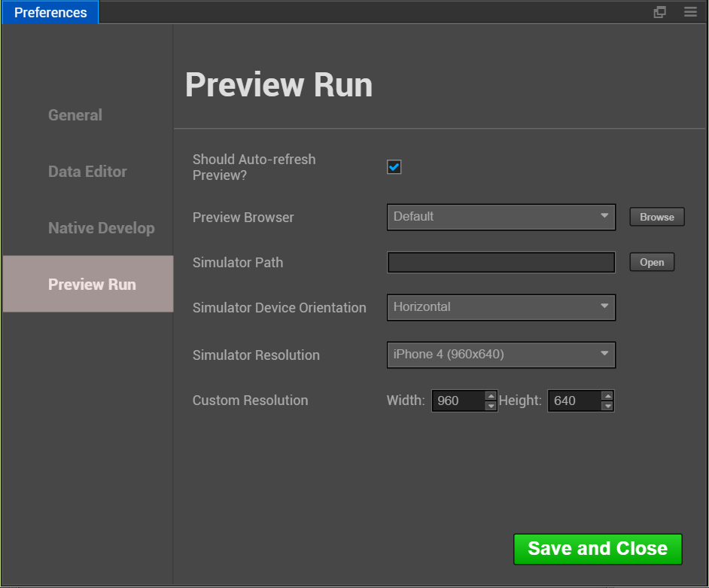
Task: Select the Preview Run section
Action: click(x=92, y=285)
